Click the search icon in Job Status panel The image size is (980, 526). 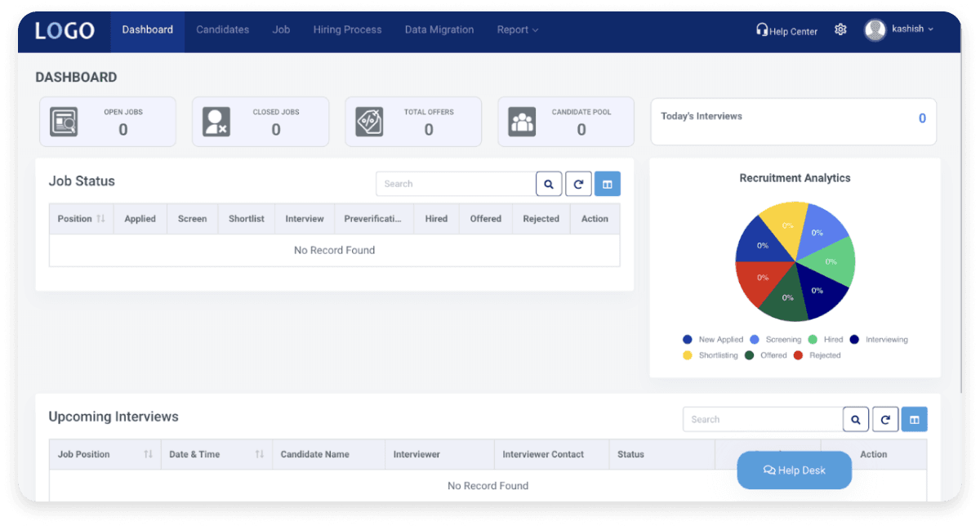coord(548,183)
